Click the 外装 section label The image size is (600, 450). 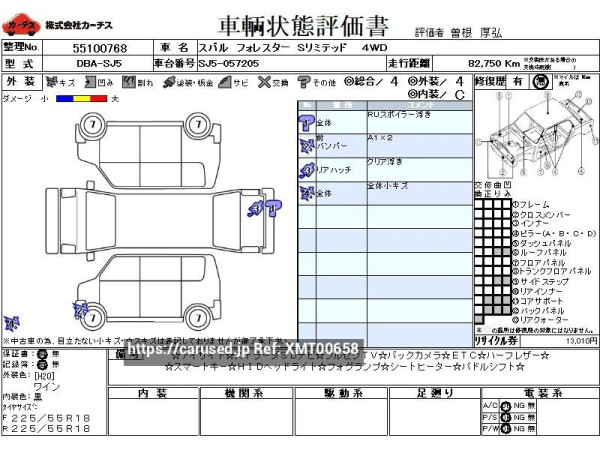pos(21,82)
